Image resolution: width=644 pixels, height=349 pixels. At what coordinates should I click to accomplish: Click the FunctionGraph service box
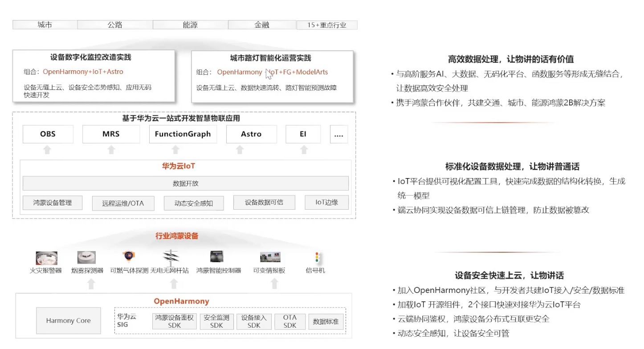tap(183, 134)
